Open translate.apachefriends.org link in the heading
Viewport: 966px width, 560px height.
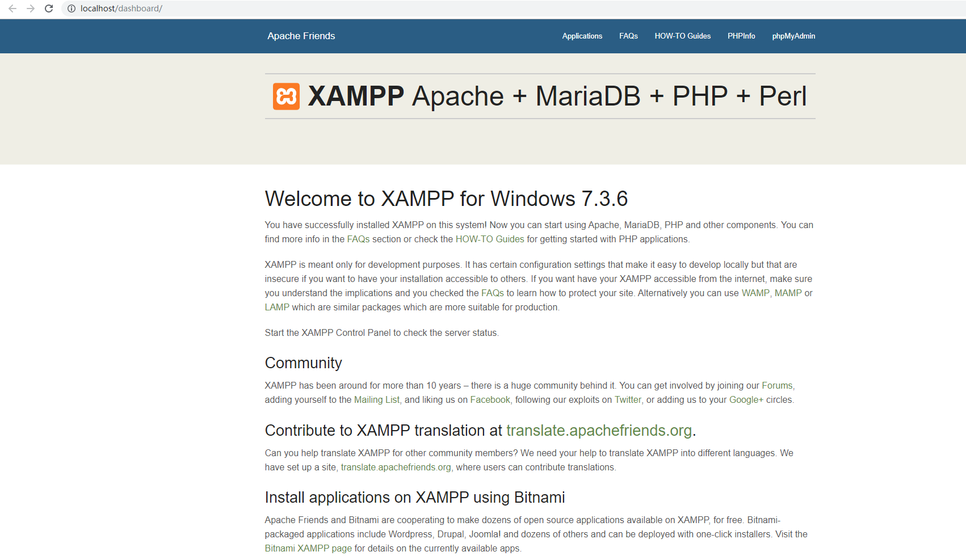point(599,430)
